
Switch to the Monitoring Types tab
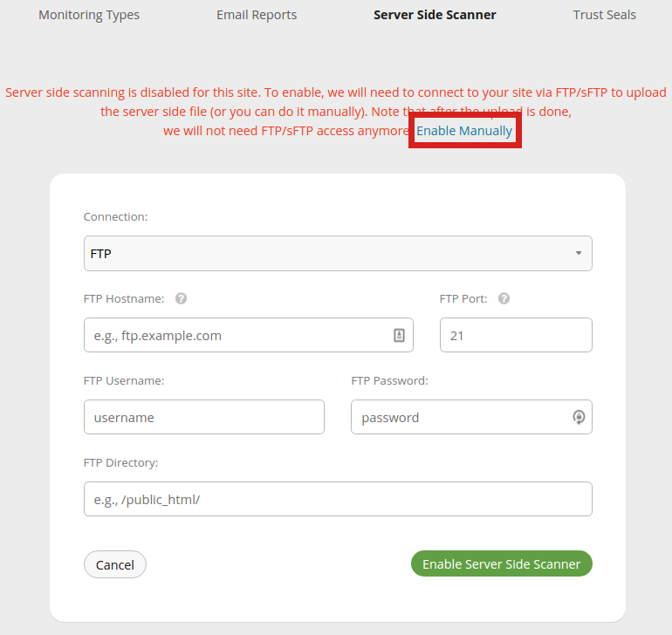[x=89, y=15]
